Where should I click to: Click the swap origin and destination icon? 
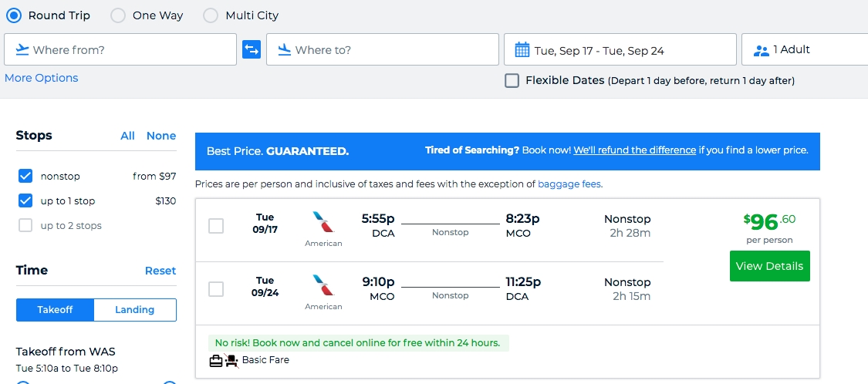click(x=252, y=50)
